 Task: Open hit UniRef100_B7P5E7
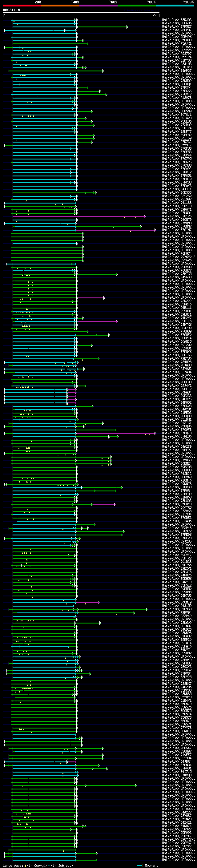(177, 26)
